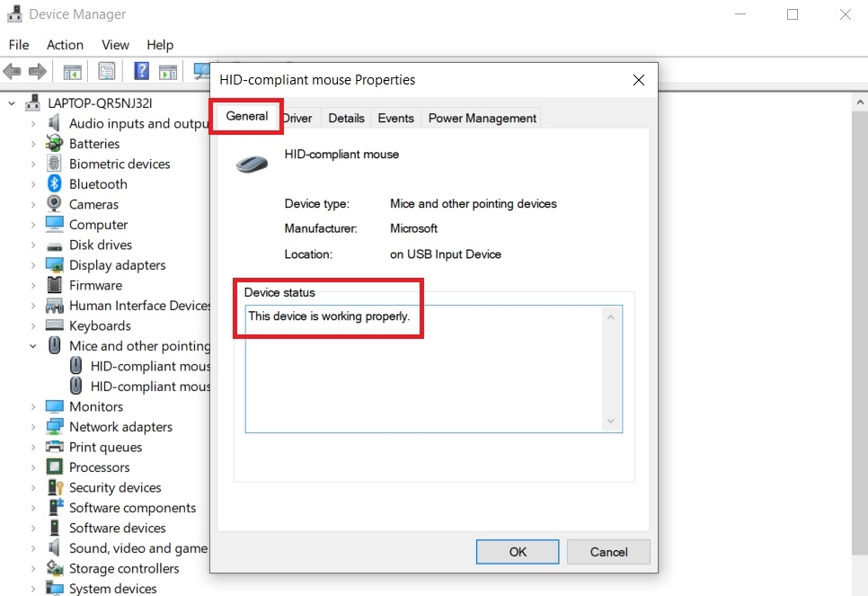Click the Help question-mark toolbar icon
The height and width of the screenshot is (596, 868).
pyautogui.click(x=141, y=71)
